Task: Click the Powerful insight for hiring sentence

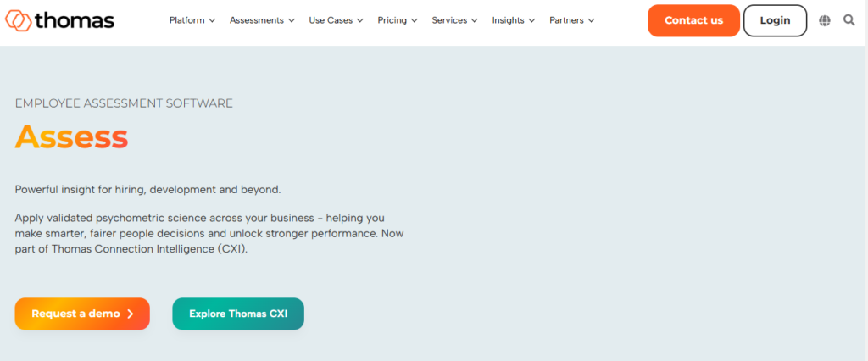Action: (147, 189)
